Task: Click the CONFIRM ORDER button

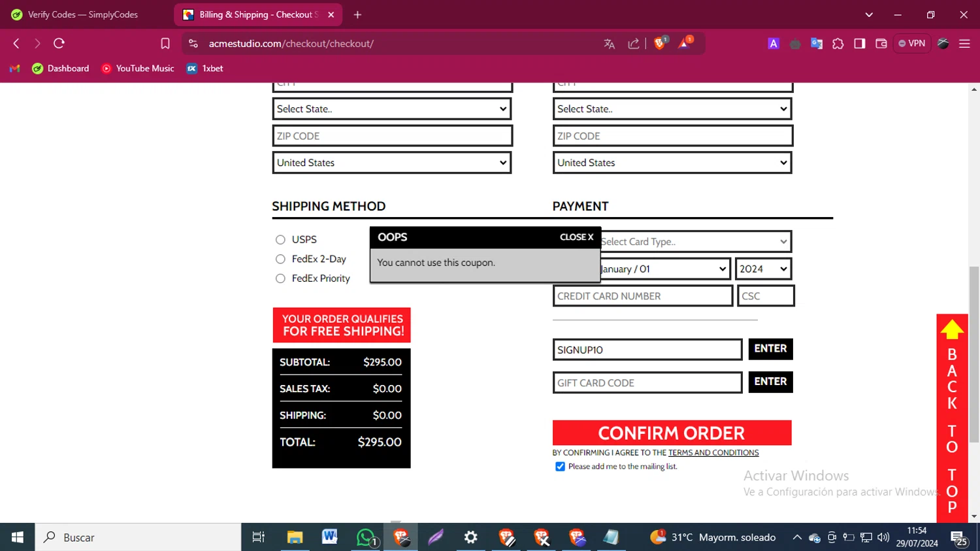Action: [672, 433]
